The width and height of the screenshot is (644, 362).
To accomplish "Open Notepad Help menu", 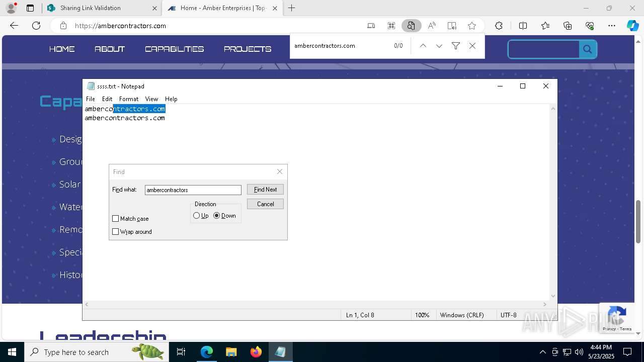I will point(171,99).
